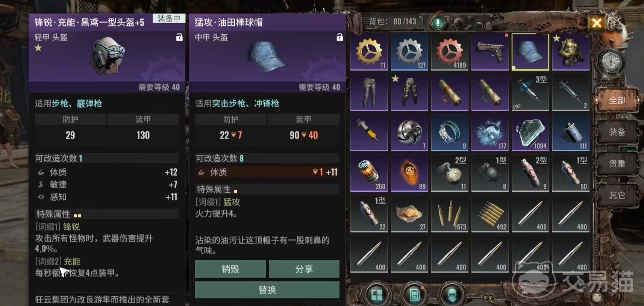This screenshot has height=306, width=644.
Task: Select the 3型 syringe item
Action: pos(530,92)
